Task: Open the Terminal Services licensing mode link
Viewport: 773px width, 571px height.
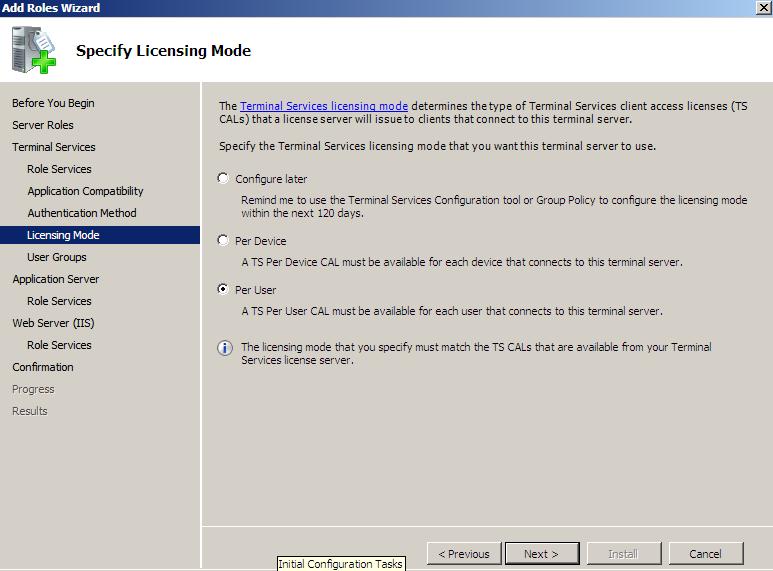Action: [324, 106]
